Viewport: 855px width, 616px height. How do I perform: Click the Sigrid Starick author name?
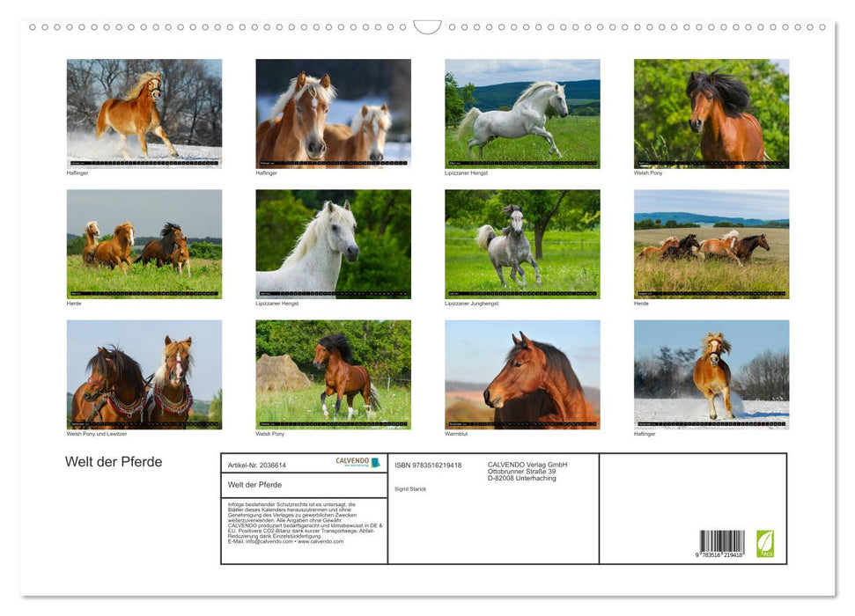coord(411,488)
